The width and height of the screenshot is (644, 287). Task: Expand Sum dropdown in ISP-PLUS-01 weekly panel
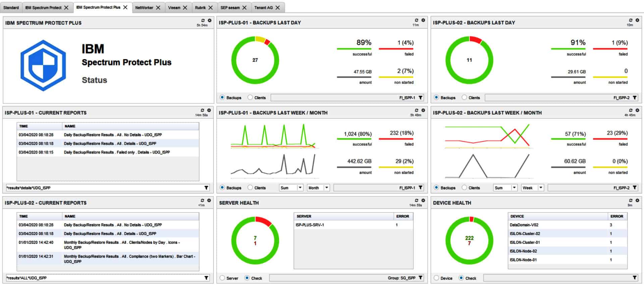pyautogui.click(x=300, y=188)
